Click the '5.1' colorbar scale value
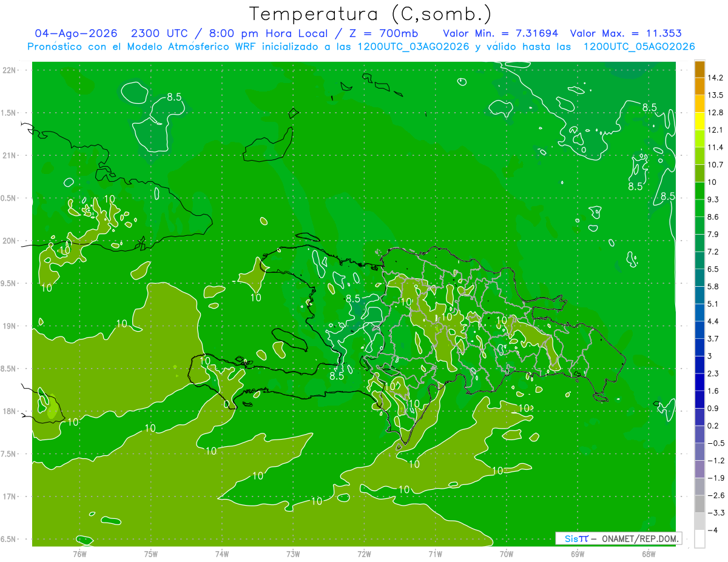This screenshot has width=728, height=562. [713, 304]
